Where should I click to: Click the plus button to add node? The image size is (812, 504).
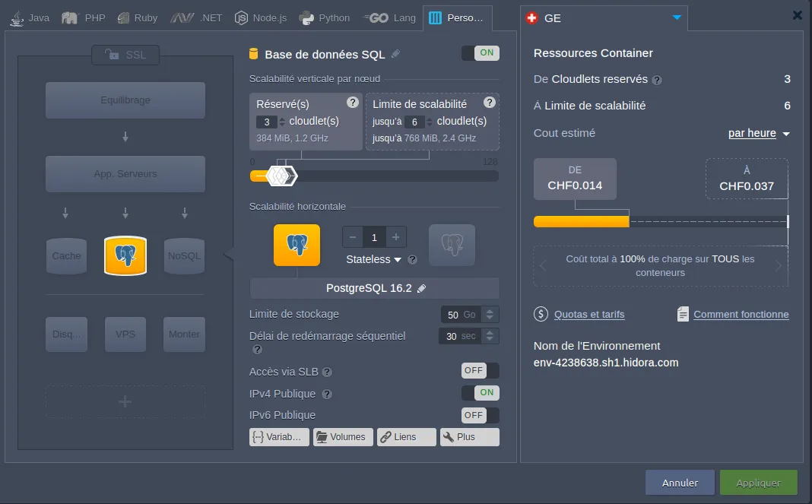click(x=395, y=237)
